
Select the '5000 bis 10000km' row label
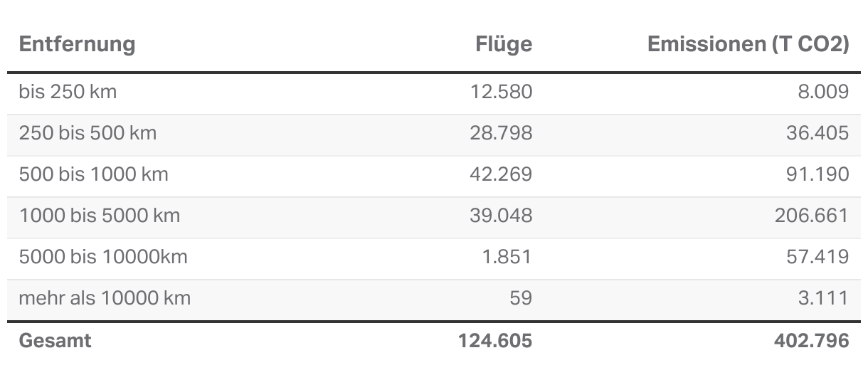point(103,257)
